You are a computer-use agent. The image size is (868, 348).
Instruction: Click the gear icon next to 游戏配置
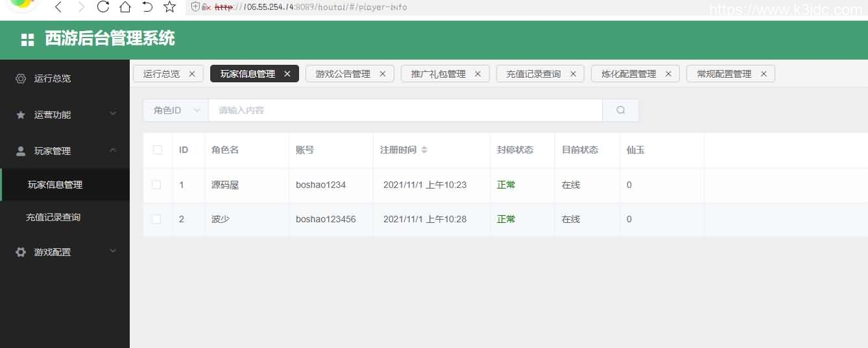point(21,252)
